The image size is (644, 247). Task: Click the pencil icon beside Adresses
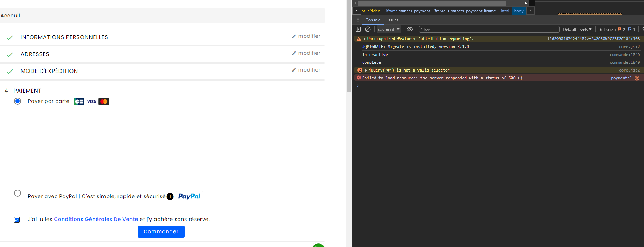tap(294, 53)
